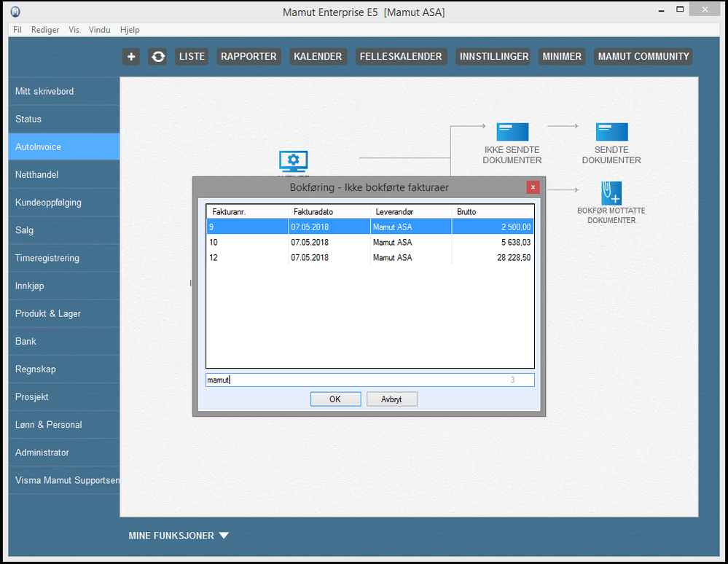The width and height of the screenshot is (728, 564).
Task: Select Salg in the sidebar
Action: click(64, 230)
